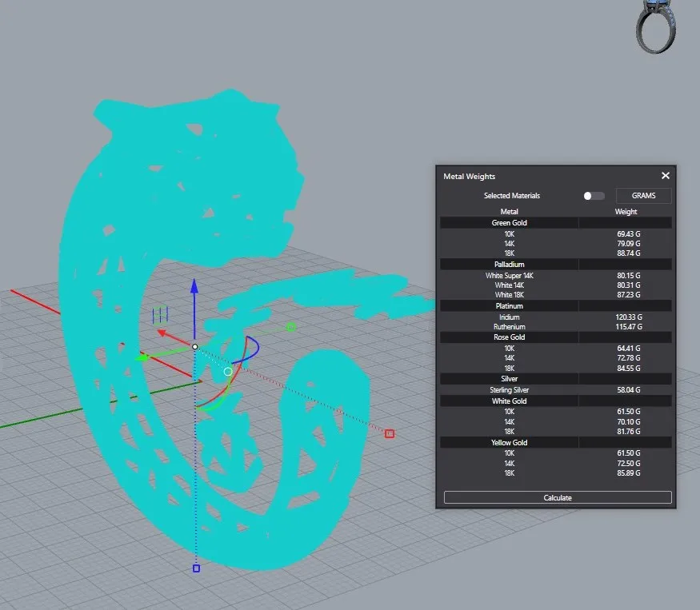Select the Sterling Silver row
700x610 pixels.
click(x=555, y=390)
